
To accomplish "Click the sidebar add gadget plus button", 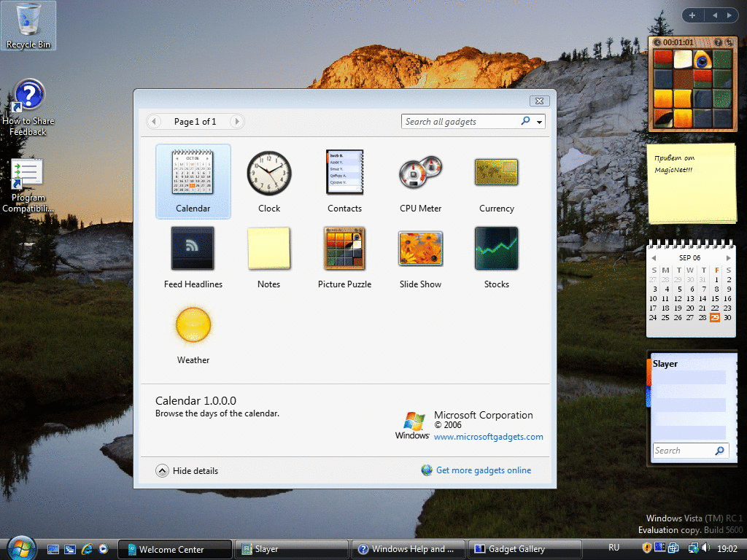I will click(x=692, y=16).
